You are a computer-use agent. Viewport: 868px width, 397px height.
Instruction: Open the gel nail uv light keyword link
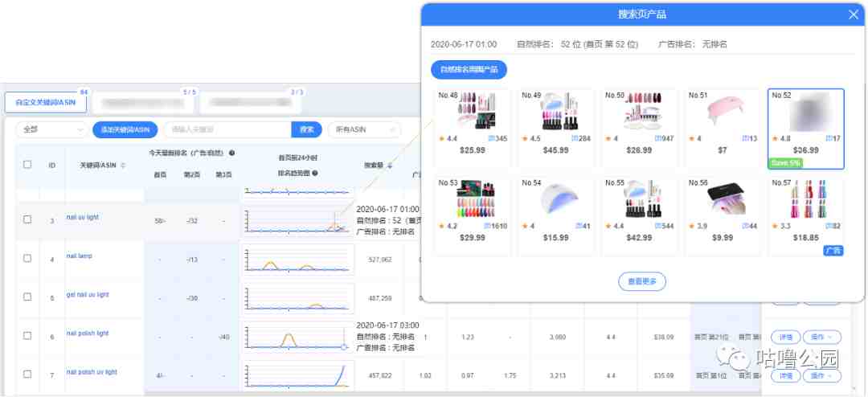coord(88,295)
